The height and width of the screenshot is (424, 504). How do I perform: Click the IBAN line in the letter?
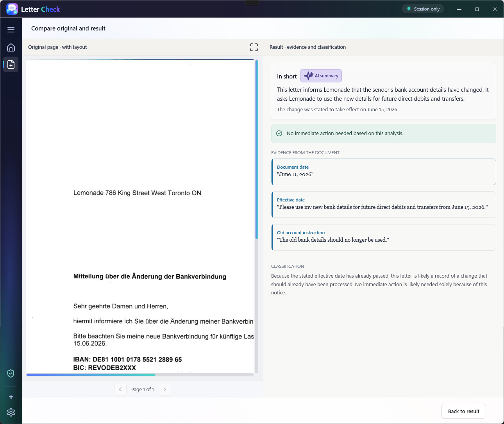tap(127, 360)
